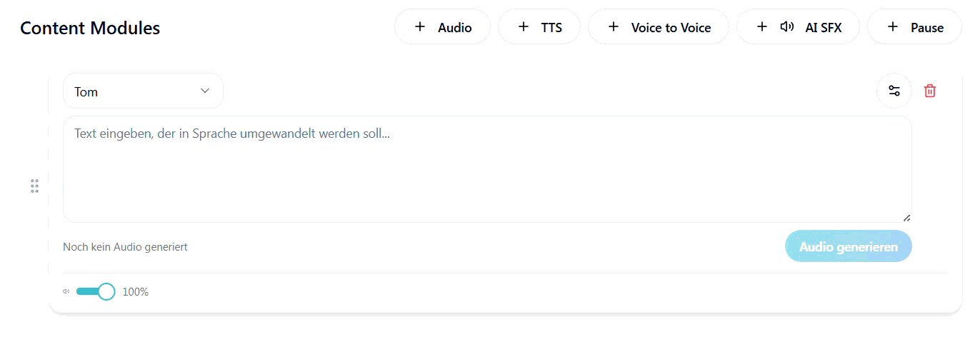Click the filled volume slider track
Image resolution: width=980 pixels, height=337 pixels.
point(87,291)
